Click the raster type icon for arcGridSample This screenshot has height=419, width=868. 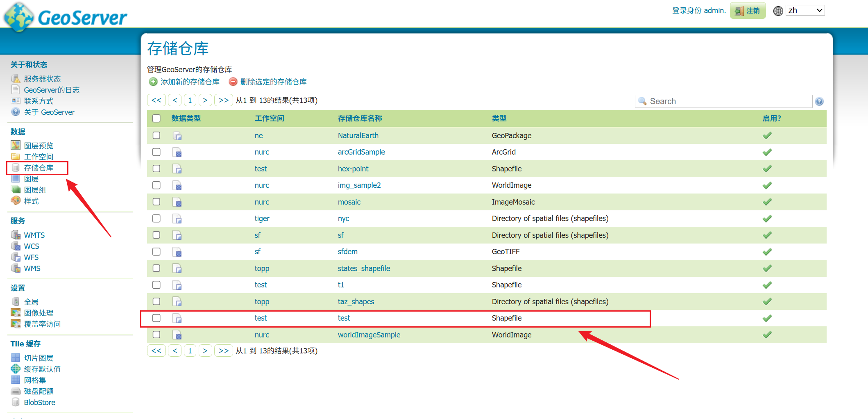click(x=177, y=152)
